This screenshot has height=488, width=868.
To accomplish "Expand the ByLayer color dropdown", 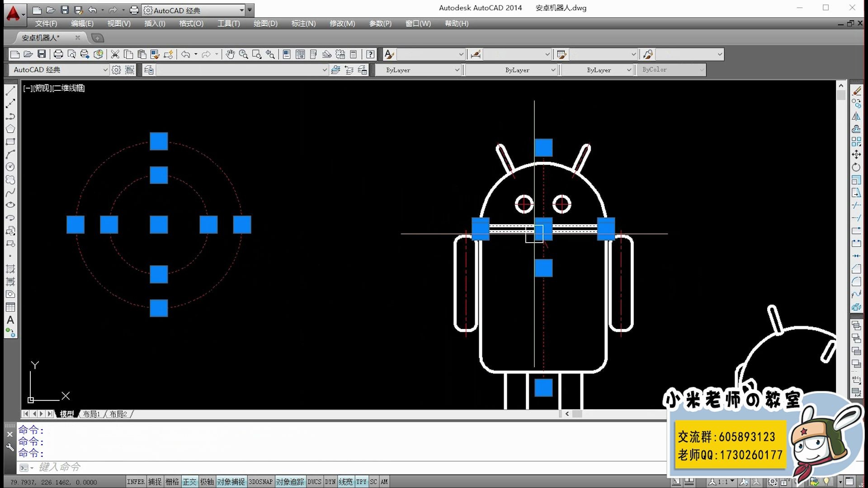I will pyautogui.click(x=457, y=70).
